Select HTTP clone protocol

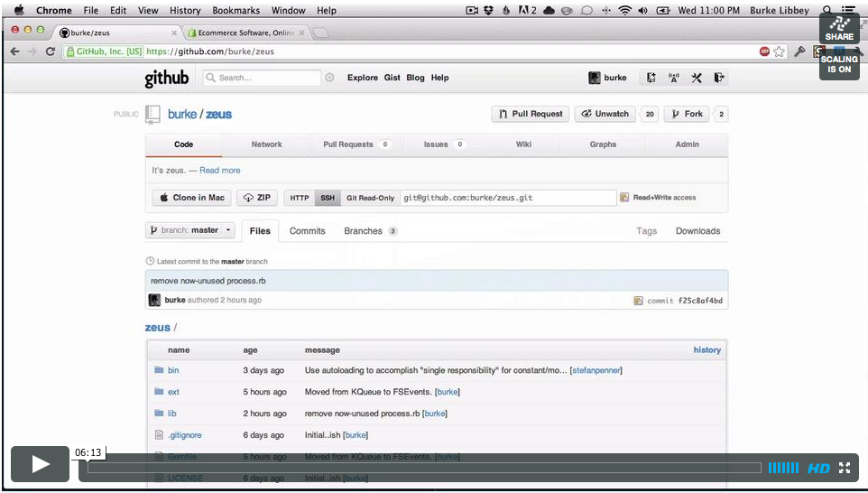[x=300, y=198]
